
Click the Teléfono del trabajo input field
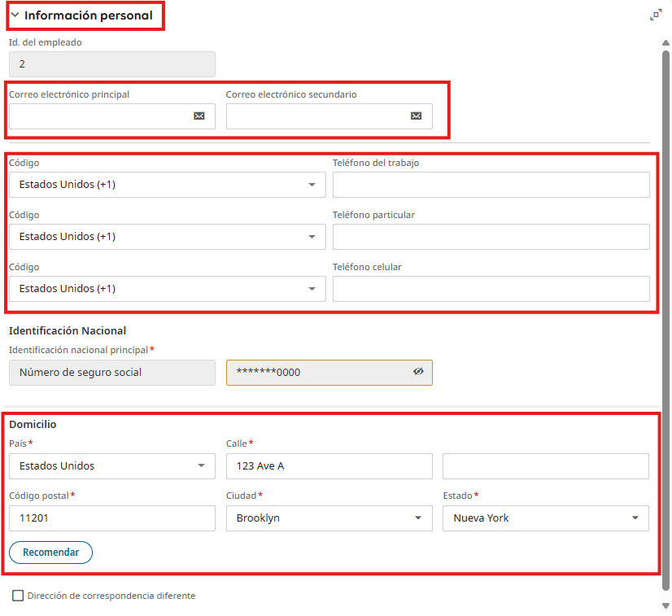pos(491,185)
